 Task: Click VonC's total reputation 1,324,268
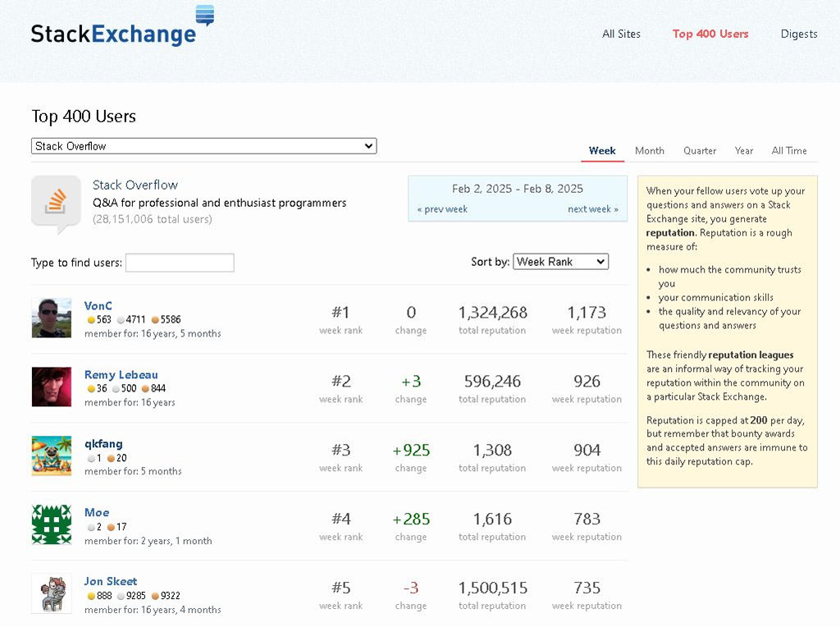pyautogui.click(x=493, y=313)
